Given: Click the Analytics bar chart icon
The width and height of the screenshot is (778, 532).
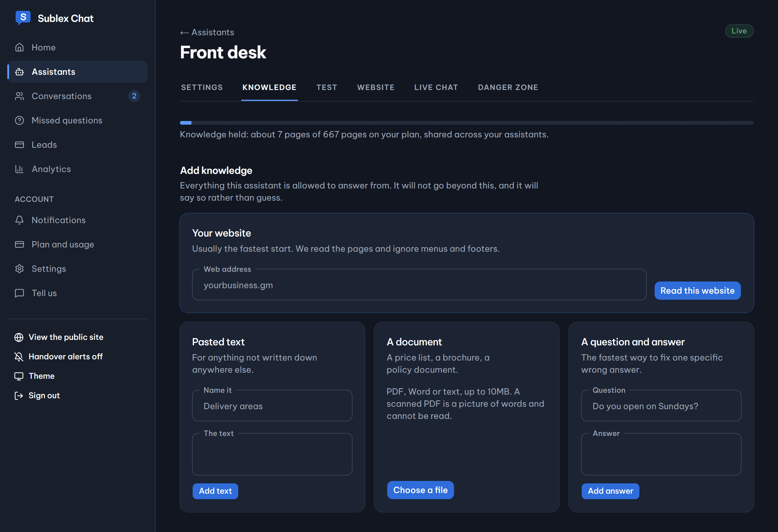Looking at the screenshot, I should point(19,169).
